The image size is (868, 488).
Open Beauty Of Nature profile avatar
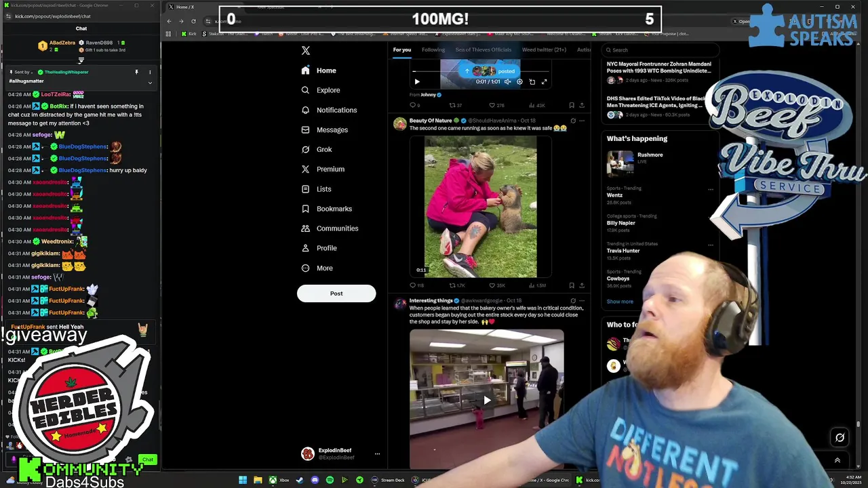(x=400, y=123)
